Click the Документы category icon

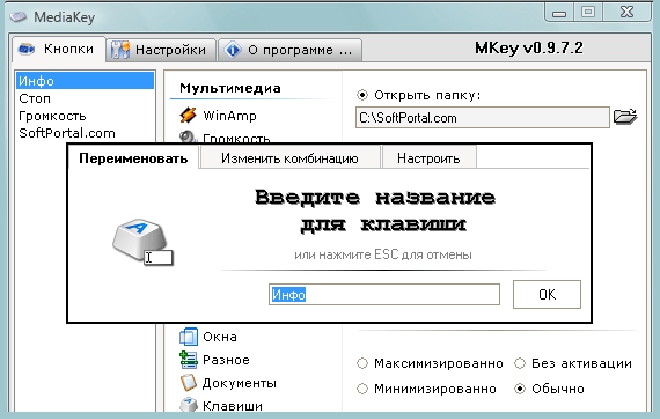click(187, 383)
